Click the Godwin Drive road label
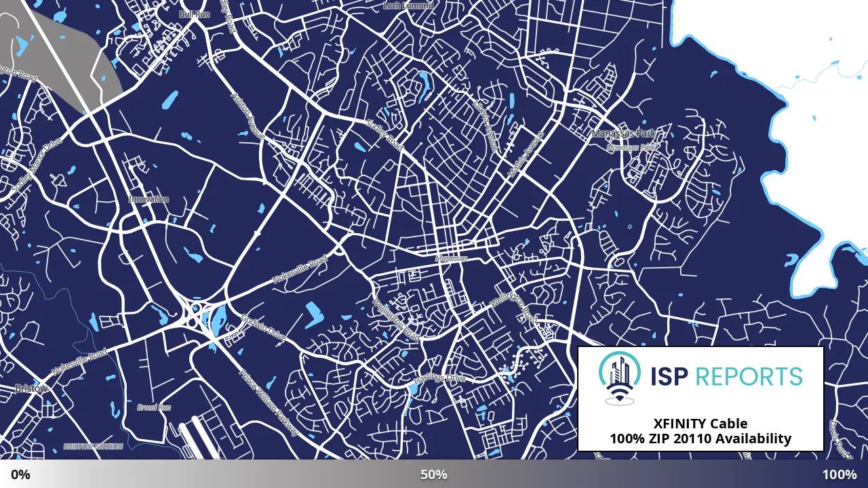868x488 pixels. (x=263, y=327)
